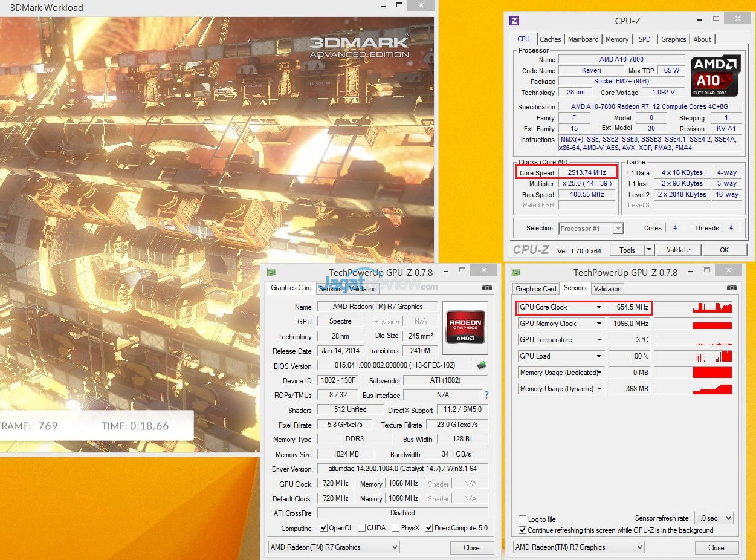756x560 pixels.
Task: Click camera screenshot icon in GPU-Z Sensors window
Action: [732, 288]
